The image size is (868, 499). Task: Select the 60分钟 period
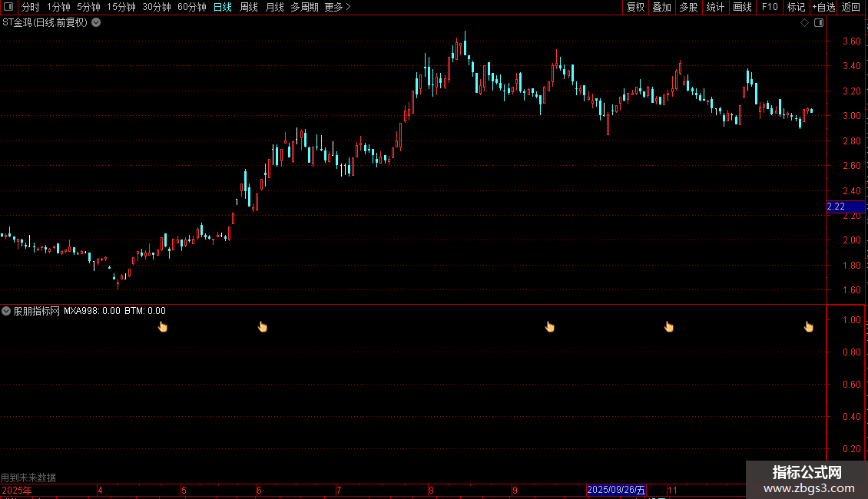(x=191, y=7)
